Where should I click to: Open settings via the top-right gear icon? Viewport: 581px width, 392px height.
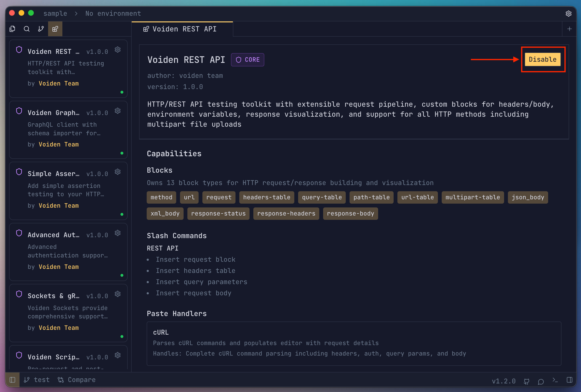click(569, 14)
